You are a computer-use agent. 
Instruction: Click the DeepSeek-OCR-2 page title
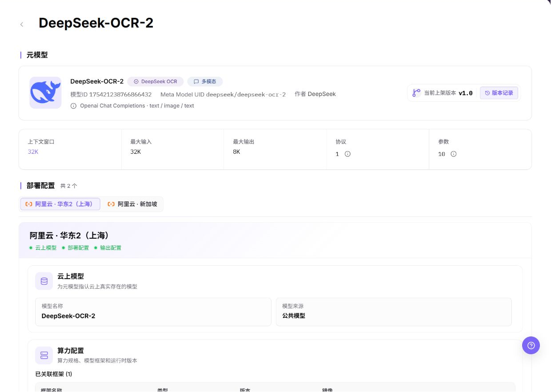[x=96, y=23]
